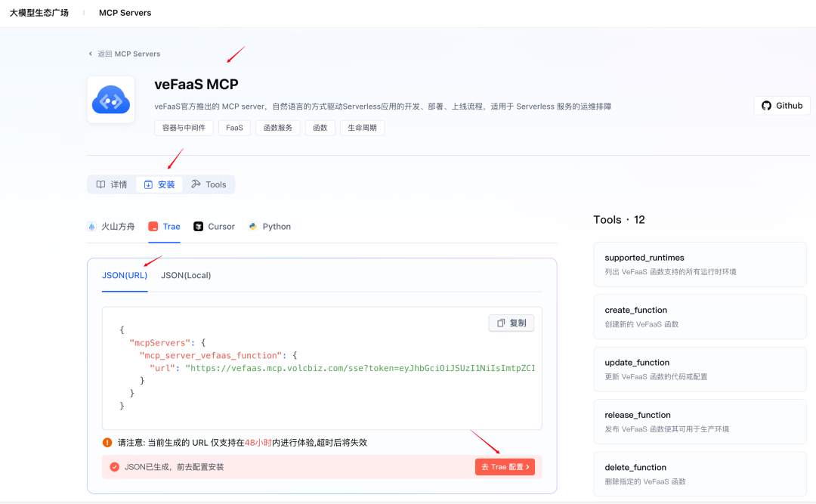The width and height of the screenshot is (816, 504).
Task: Click MCP Servers in the top breadcrumb
Action: [125, 13]
